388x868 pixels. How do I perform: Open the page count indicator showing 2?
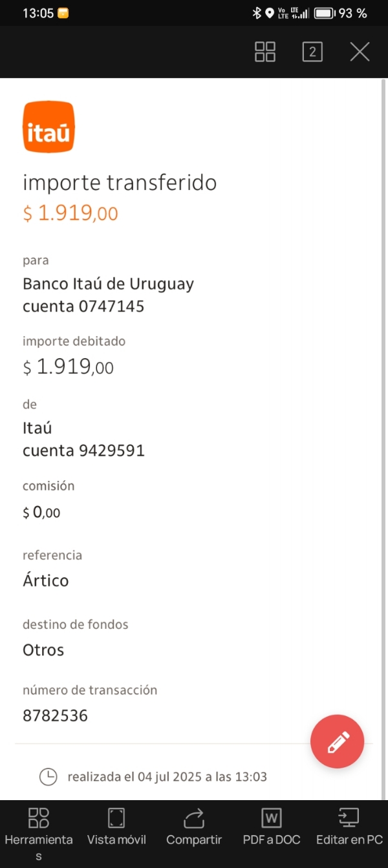312,52
